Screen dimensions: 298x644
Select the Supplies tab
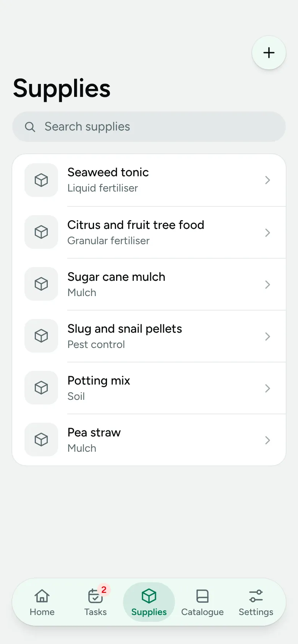point(149,602)
